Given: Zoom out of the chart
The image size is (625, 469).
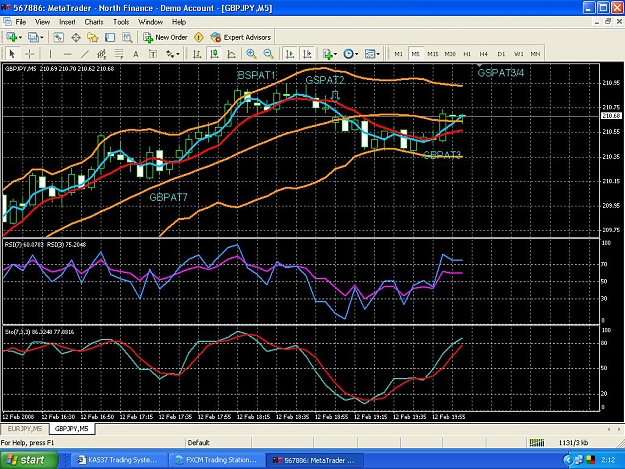Looking at the screenshot, I should click(x=269, y=54).
